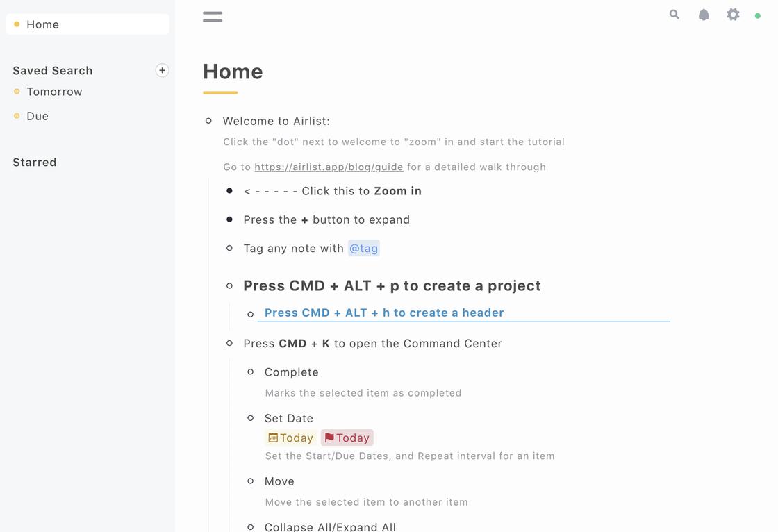The height and width of the screenshot is (532, 778).
Task: Click the bullet beside Move item
Action: coord(251,481)
